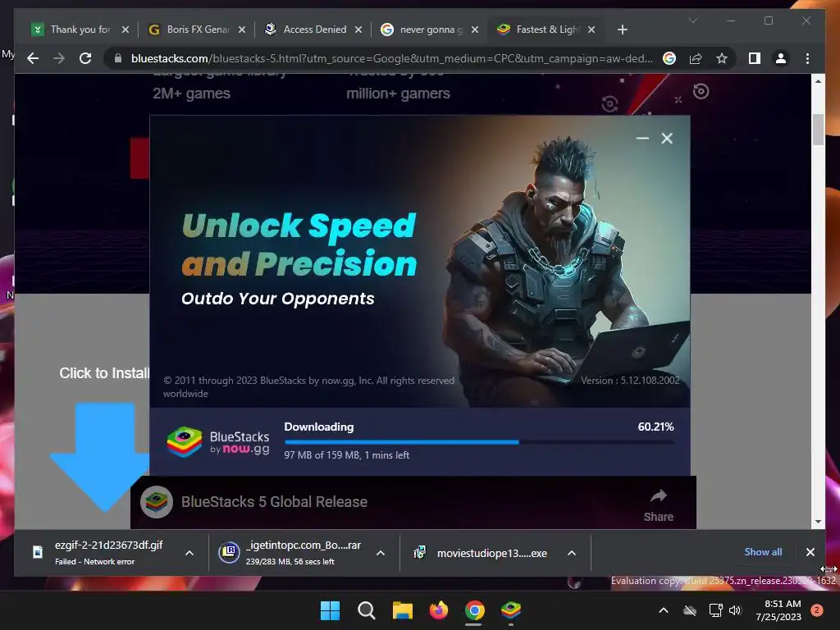Expand options for ezgif-2-21d23673df.gif download
The image size is (840, 630).
pos(189,553)
